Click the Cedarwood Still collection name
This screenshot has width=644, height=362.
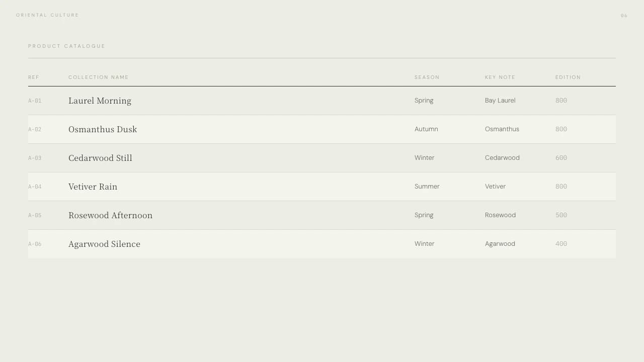coord(100,158)
